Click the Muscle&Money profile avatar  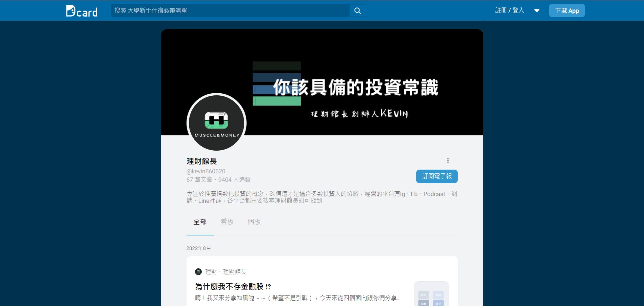pos(217,123)
